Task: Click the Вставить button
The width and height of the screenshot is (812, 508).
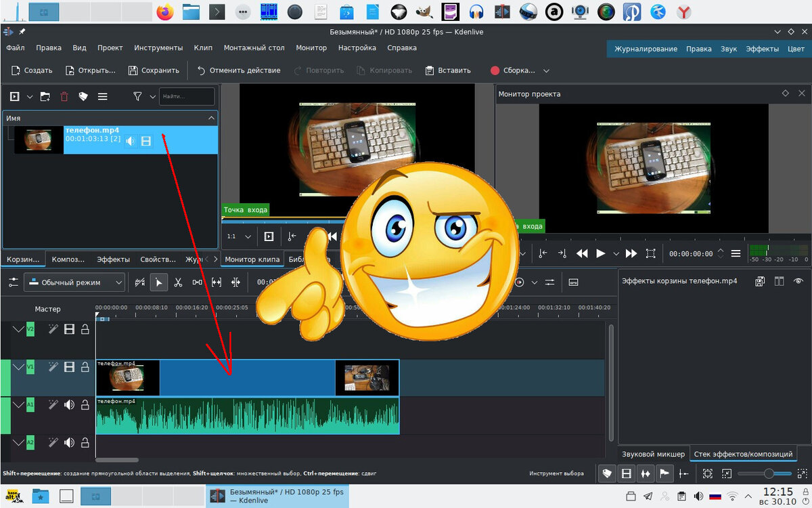Action: point(447,70)
